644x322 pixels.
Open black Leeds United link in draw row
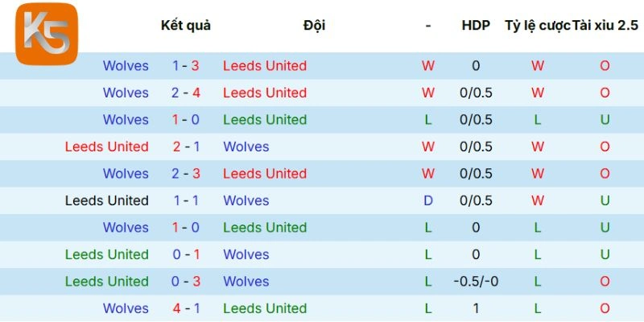(107, 200)
